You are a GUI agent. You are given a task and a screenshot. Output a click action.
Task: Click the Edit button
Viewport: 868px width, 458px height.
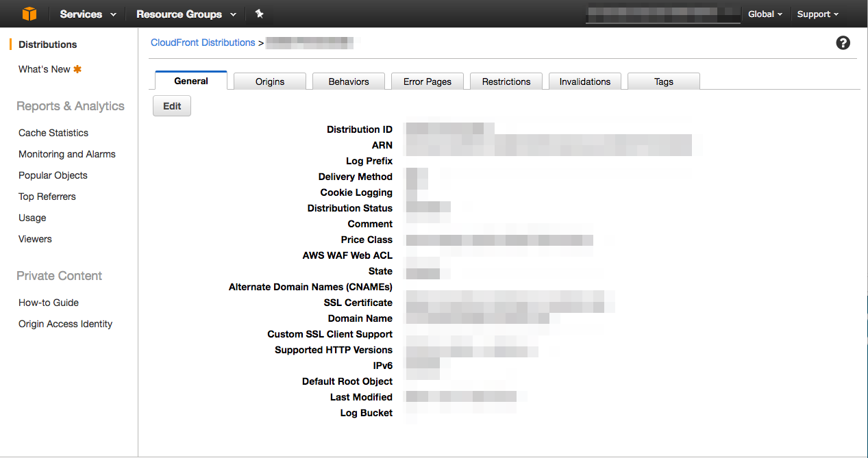172,106
